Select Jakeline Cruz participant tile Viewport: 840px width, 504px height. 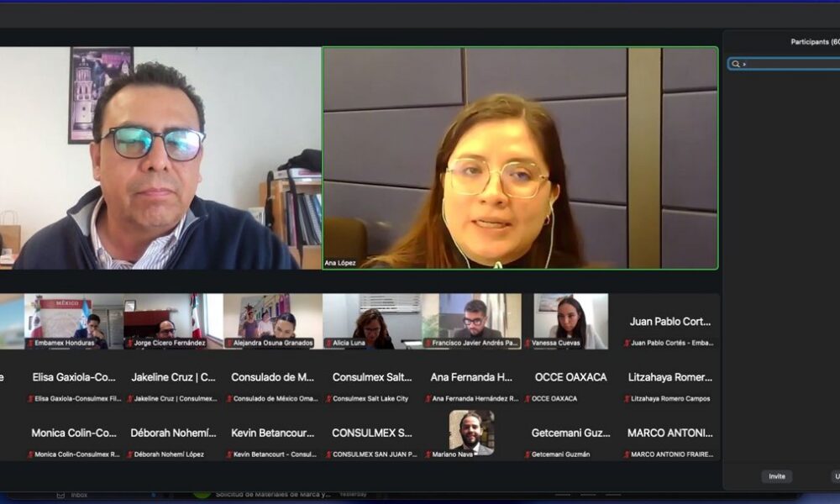(x=173, y=377)
